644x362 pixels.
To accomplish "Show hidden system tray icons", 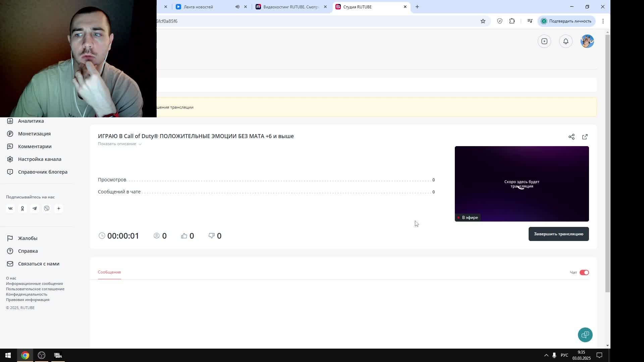I will click(546, 355).
